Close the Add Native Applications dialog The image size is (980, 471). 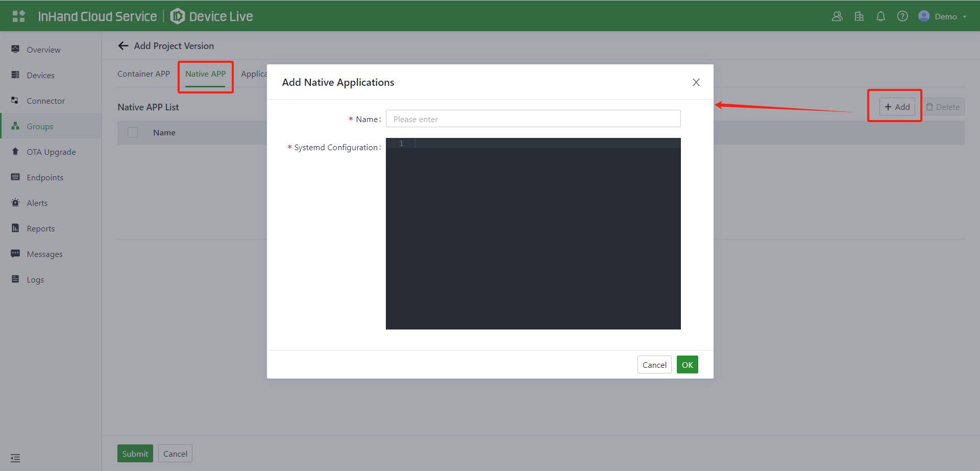[x=696, y=82]
